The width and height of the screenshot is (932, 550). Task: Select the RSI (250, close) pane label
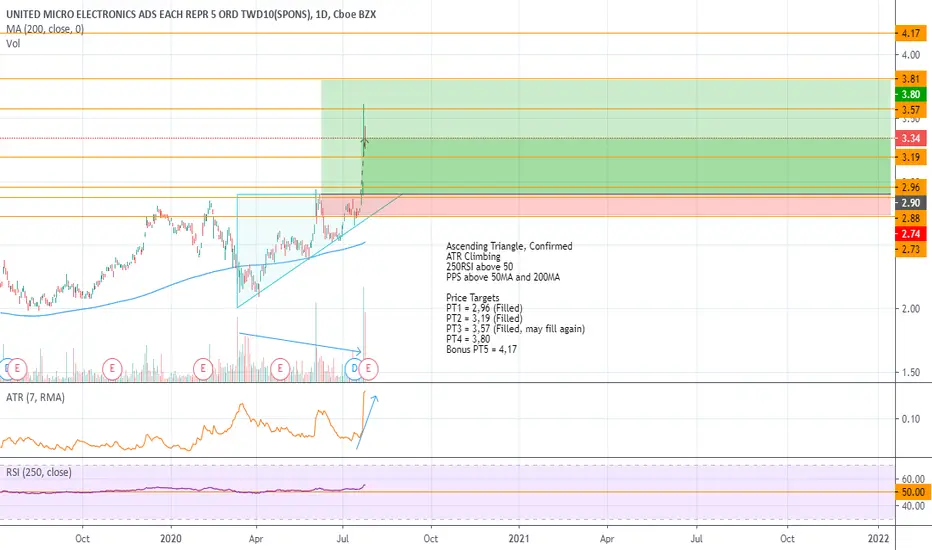point(39,472)
